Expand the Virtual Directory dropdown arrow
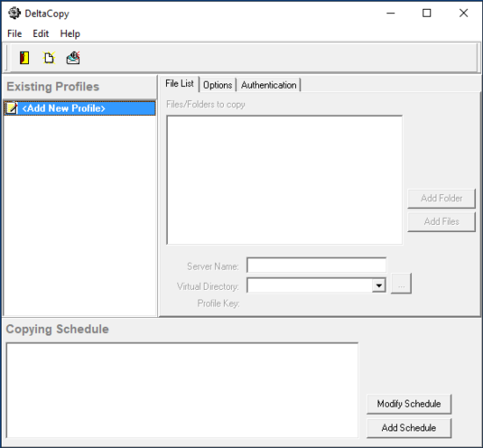The height and width of the screenshot is (448, 483). point(378,285)
